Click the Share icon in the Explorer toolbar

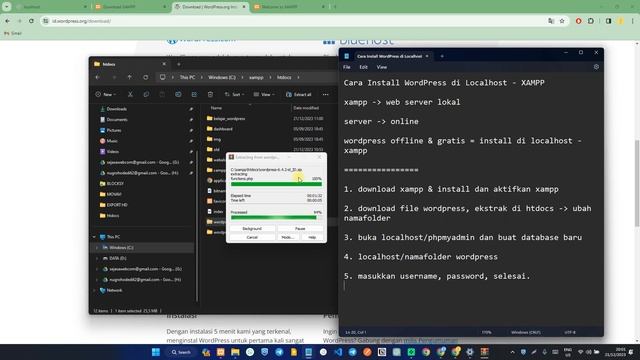(194, 94)
